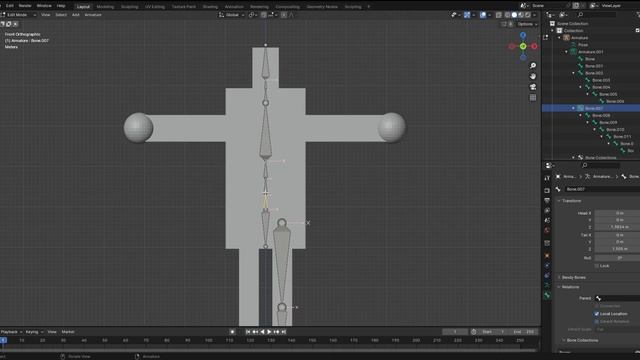Viewport: 640px width, 360px height.
Task: Open the viewport Add menu
Action: tap(76, 15)
